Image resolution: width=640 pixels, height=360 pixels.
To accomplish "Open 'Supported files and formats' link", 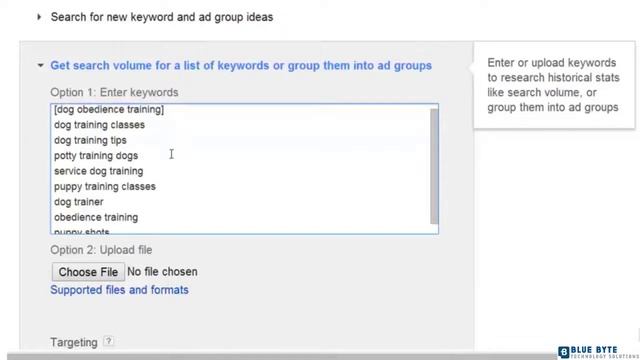I will click(119, 290).
